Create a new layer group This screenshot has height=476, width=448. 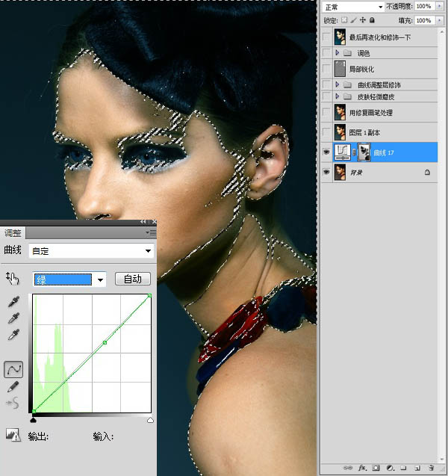pyautogui.click(x=403, y=468)
